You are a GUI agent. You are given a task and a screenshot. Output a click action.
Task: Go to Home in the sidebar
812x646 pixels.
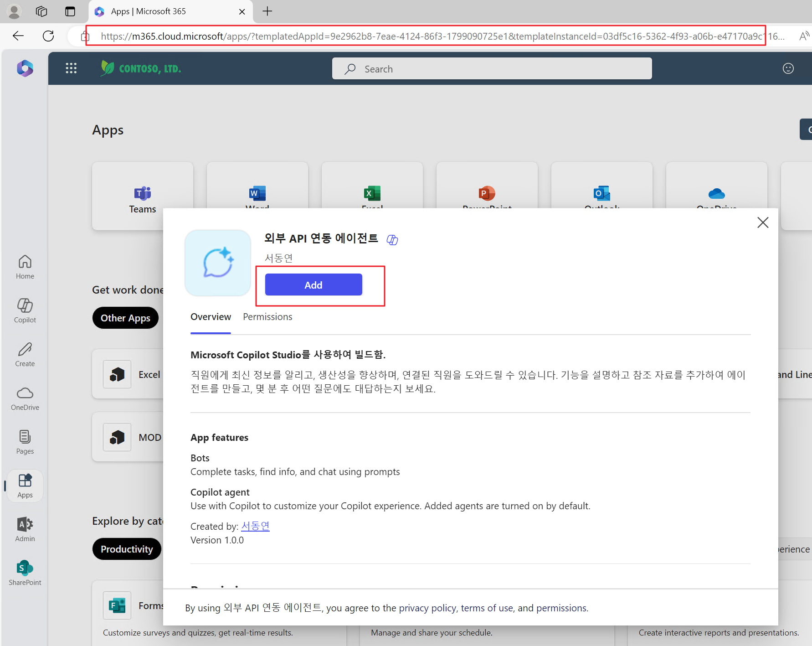(x=25, y=267)
